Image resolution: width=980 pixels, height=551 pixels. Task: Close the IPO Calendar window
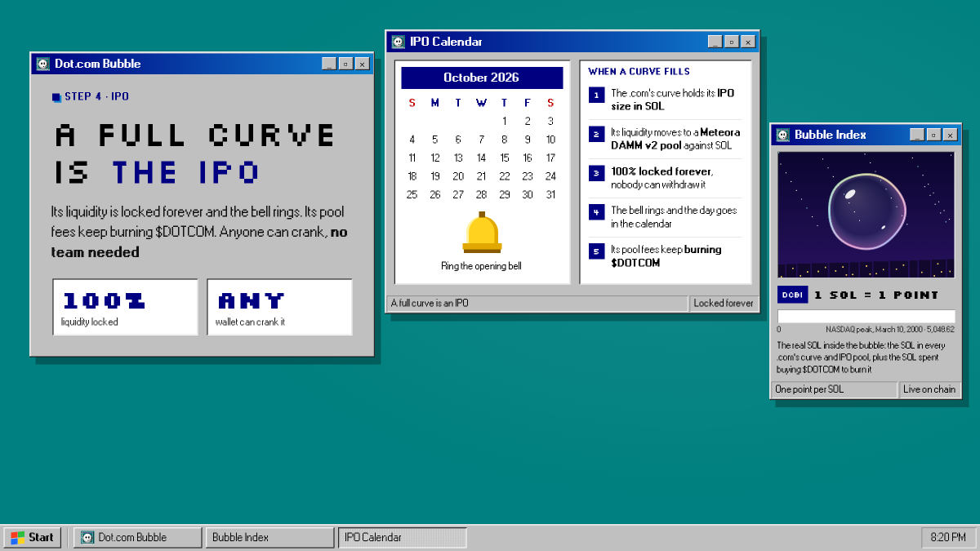(x=748, y=42)
